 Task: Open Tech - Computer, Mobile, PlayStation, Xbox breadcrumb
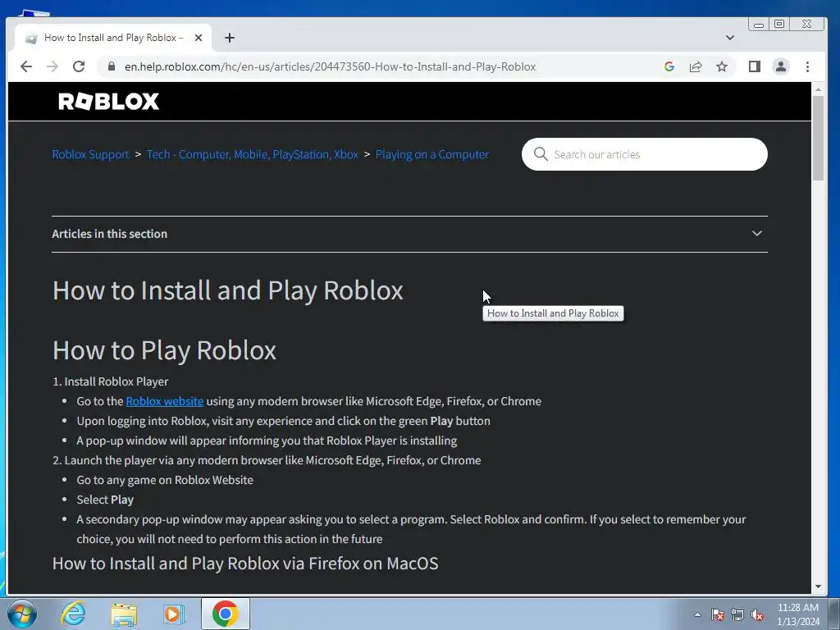point(253,154)
